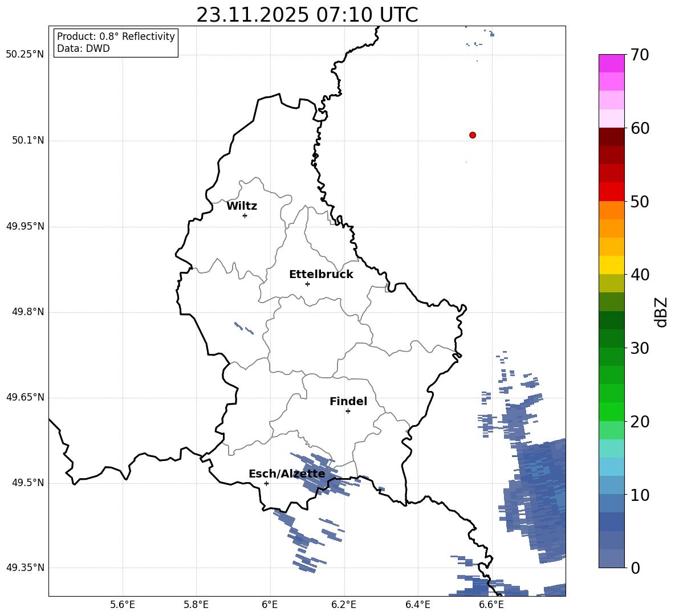
Task: Click the 6°E longitude label
Action: pos(270,605)
